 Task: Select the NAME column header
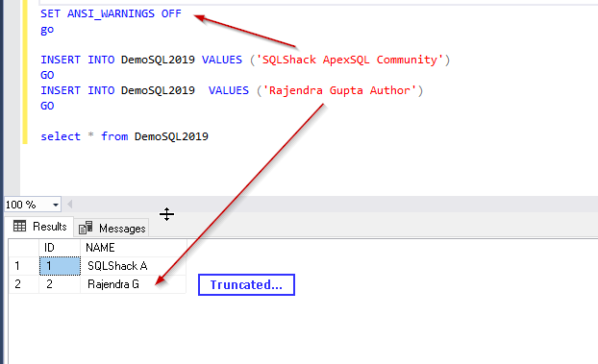point(133,248)
